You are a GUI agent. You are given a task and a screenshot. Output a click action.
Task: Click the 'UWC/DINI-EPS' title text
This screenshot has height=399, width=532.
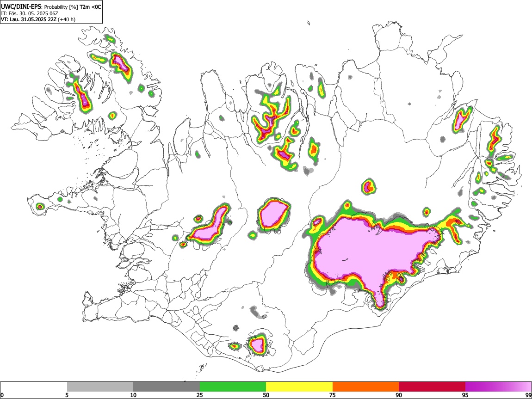tap(22, 7)
